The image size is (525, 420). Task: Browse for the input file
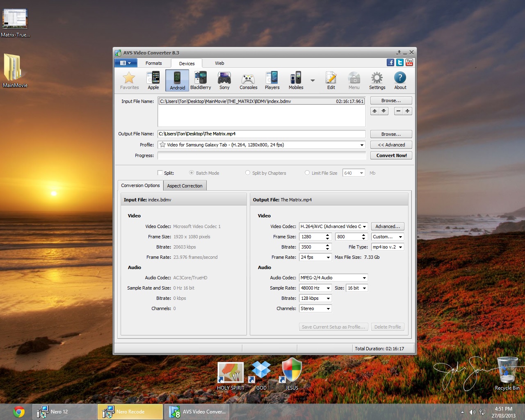click(391, 100)
